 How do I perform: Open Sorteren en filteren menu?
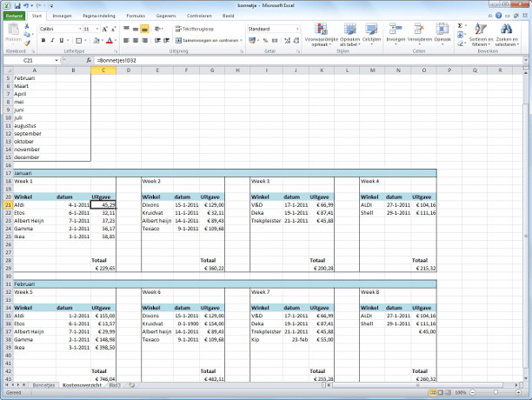coord(481,35)
